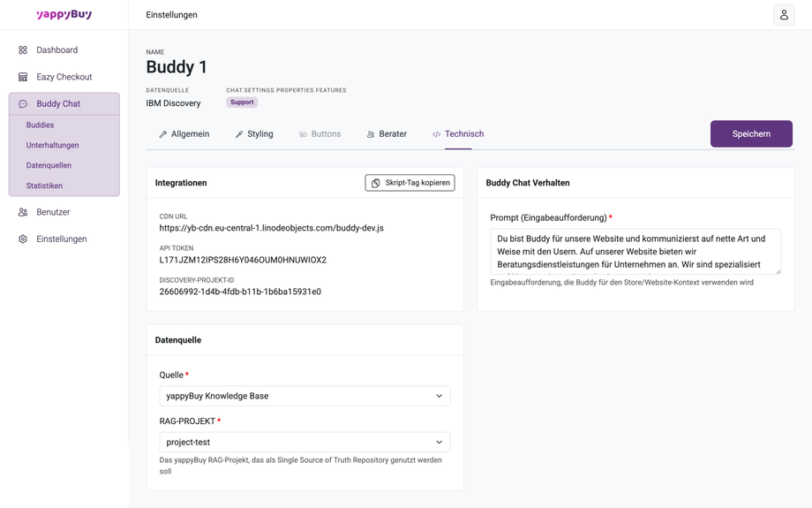Click the copy icon in Skript-Tag button
The height and width of the screenshot is (508, 812).
(376, 183)
